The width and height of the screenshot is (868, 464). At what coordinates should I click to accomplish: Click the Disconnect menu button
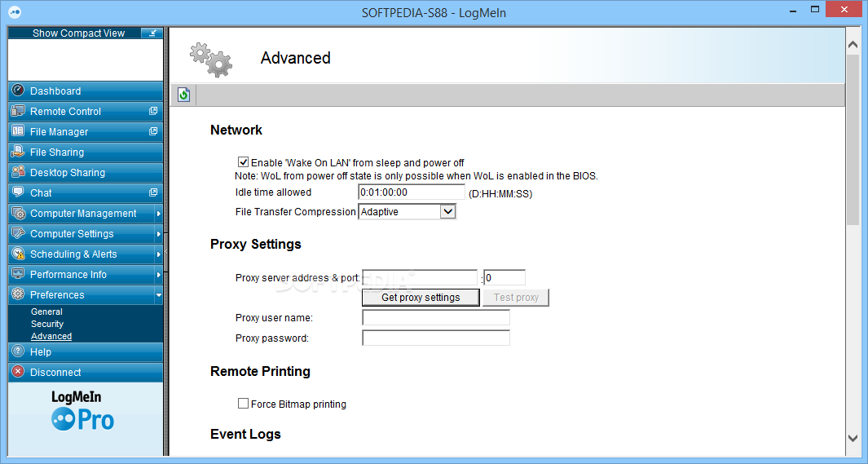pyautogui.click(x=86, y=372)
